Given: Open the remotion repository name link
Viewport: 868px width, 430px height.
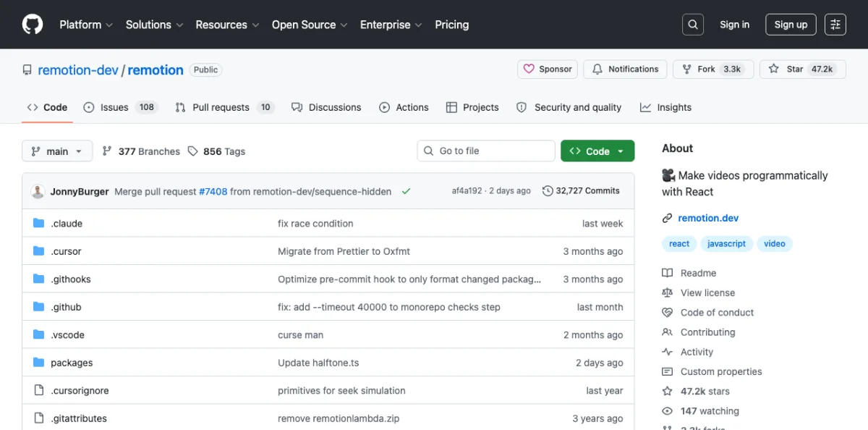Looking at the screenshot, I should click(x=156, y=70).
